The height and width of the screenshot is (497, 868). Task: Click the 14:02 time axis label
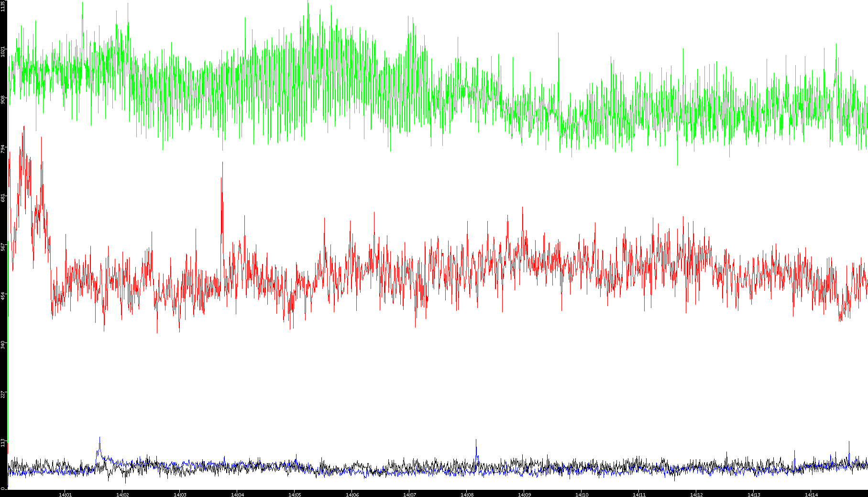click(122, 494)
